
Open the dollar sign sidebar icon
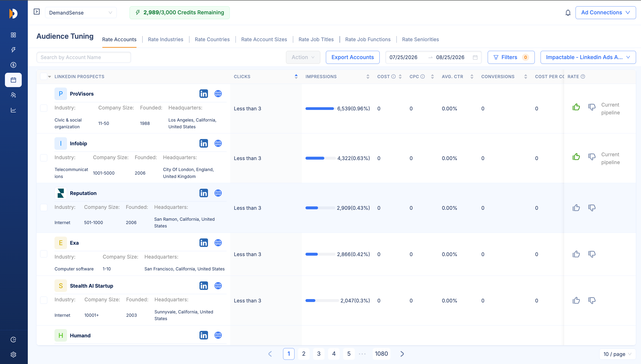click(13, 65)
